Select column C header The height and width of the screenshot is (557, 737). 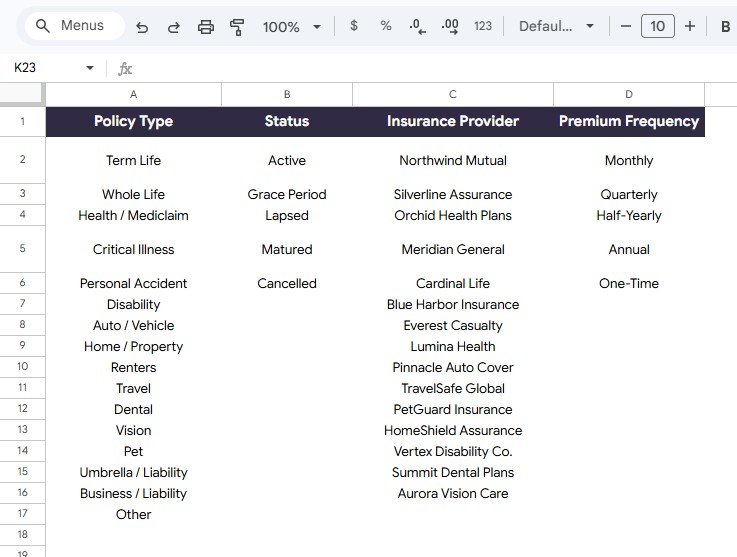click(x=453, y=94)
